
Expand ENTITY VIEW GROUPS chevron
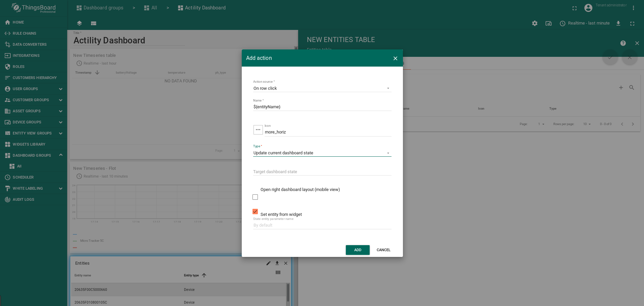pyautogui.click(x=61, y=133)
